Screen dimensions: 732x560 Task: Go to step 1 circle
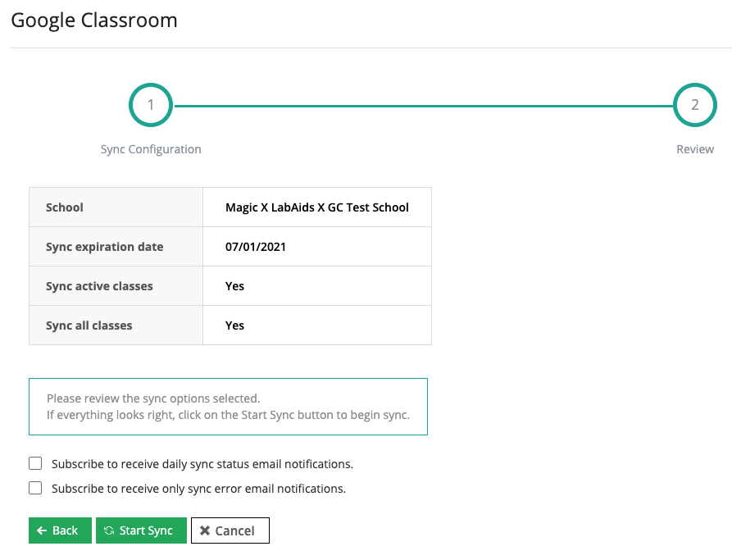coord(151,105)
